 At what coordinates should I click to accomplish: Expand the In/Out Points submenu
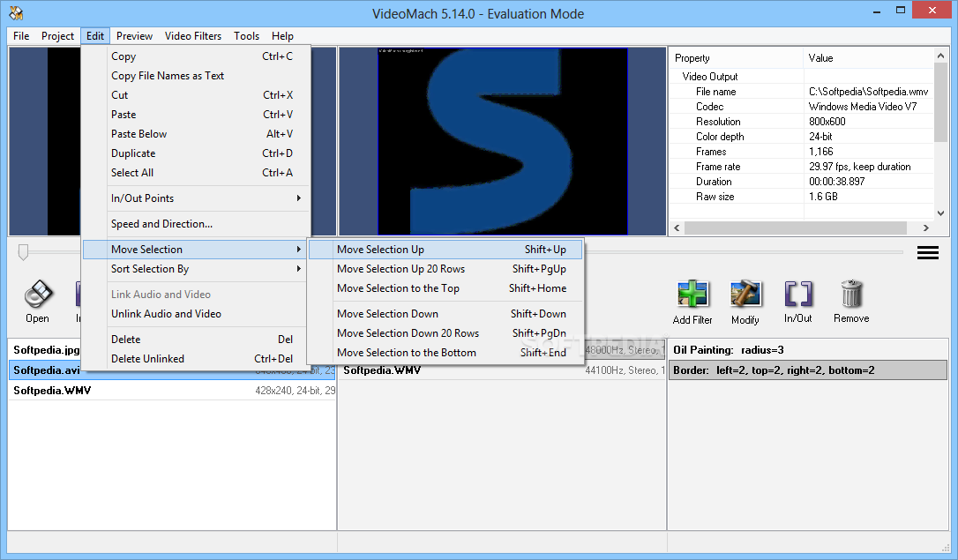pyautogui.click(x=196, y=198)
